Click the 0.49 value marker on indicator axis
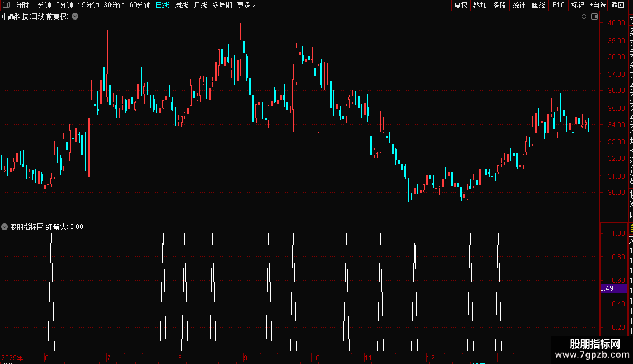 (613, 288)
